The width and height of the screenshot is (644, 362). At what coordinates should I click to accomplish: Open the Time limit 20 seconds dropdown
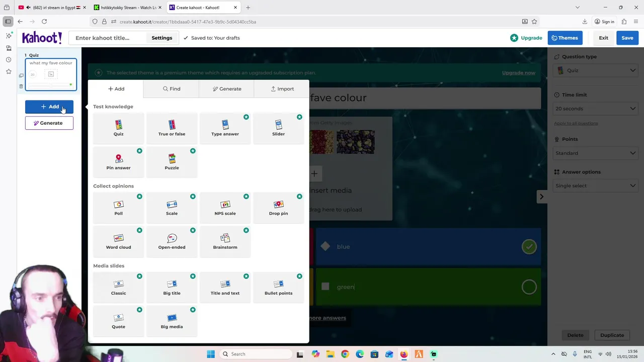tap(596, 109)
